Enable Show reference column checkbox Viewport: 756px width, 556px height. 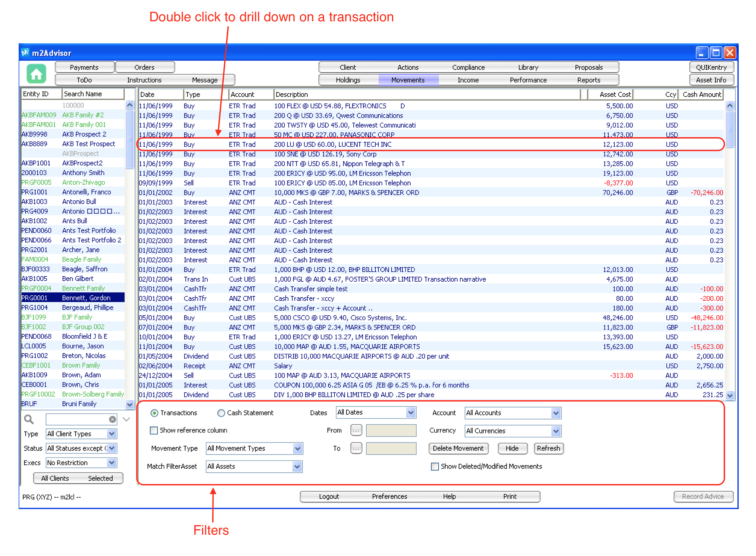(x=154, y=430)
